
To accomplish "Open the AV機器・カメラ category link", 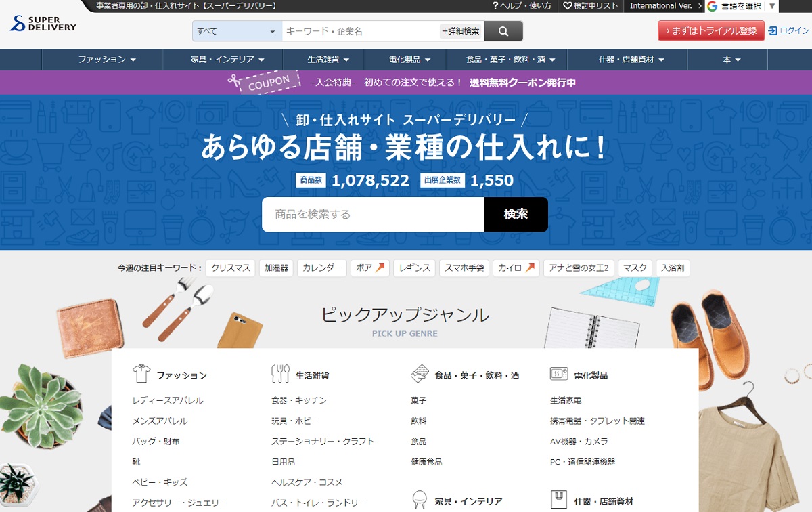I will 579,441.
